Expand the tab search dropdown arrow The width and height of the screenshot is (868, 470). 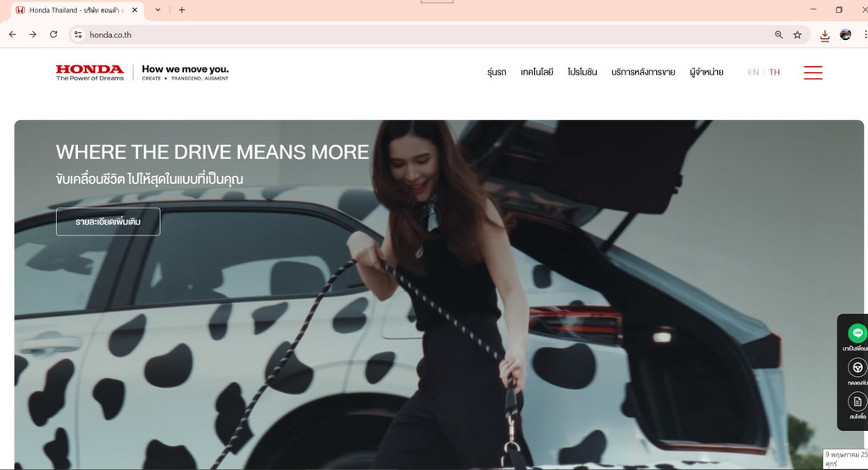[158, 10]
